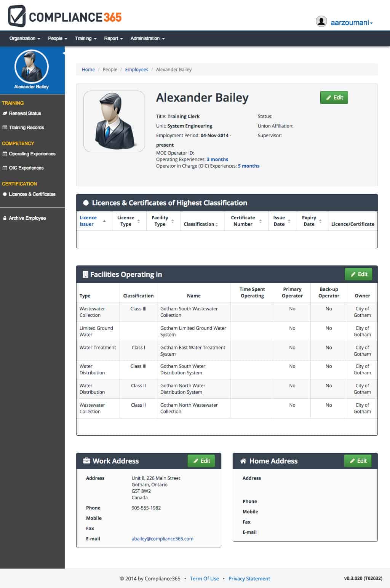
Task: Select Licences & Certificates in the sidebar
Action: pos(32,194)
